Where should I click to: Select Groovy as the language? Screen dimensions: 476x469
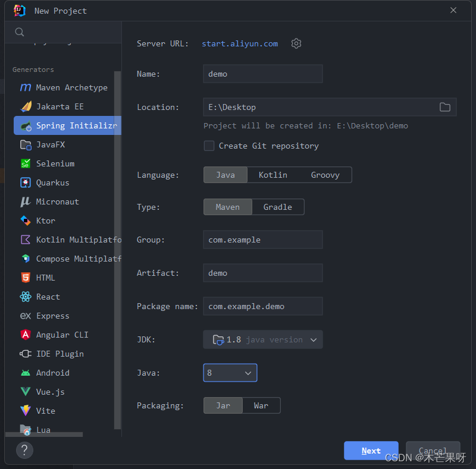[325, 175]
